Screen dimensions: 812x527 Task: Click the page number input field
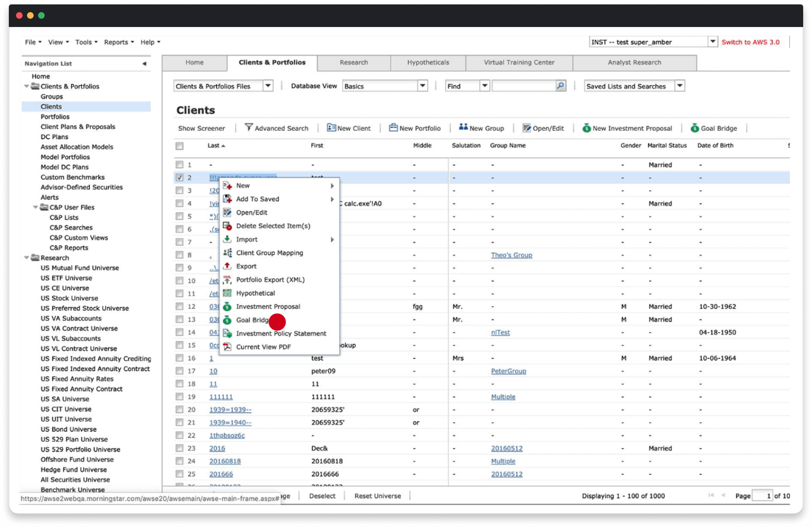pyautogui.click(x=762, y=496)
